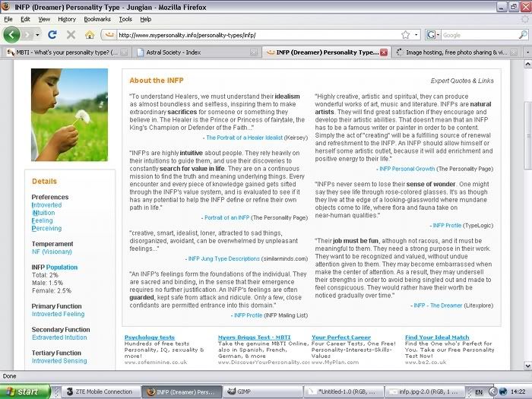Open INFP - The Dreamer link
532x399 pixels.
(x=438, y=306)
